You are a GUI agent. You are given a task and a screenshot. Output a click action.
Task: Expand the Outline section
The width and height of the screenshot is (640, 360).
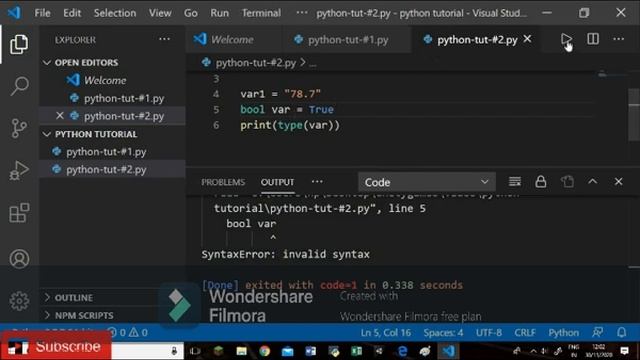point(68,298)
